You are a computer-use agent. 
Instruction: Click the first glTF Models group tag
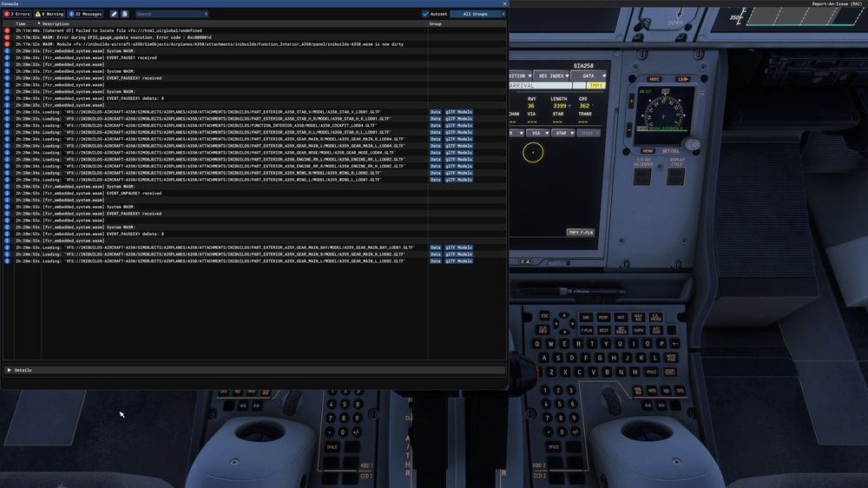(x=458, y=112)
